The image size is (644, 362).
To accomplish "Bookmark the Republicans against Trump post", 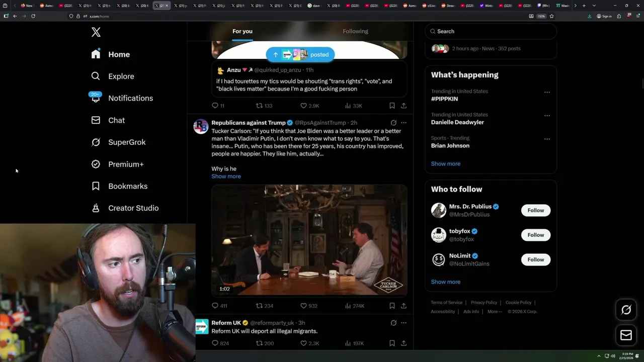I will point(392,306).
